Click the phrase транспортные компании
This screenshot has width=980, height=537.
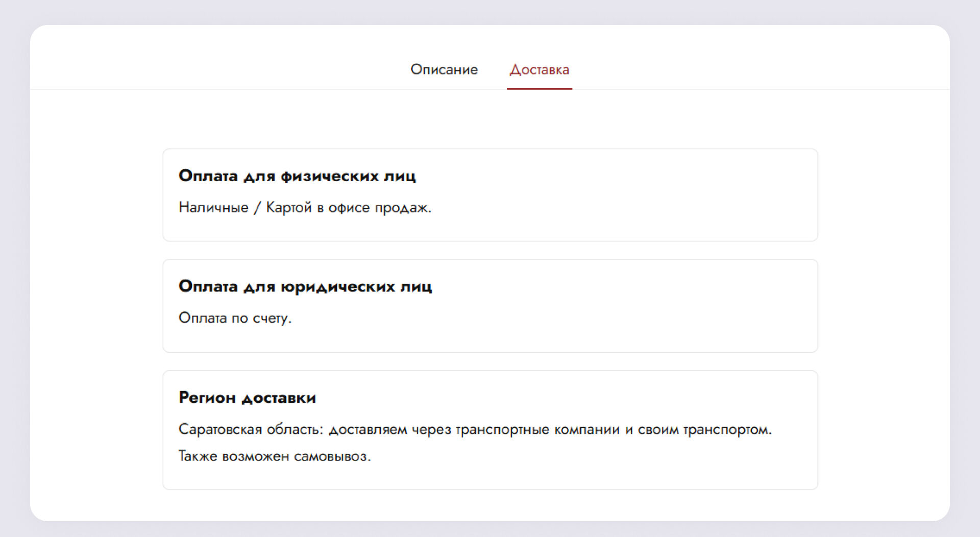537,430
